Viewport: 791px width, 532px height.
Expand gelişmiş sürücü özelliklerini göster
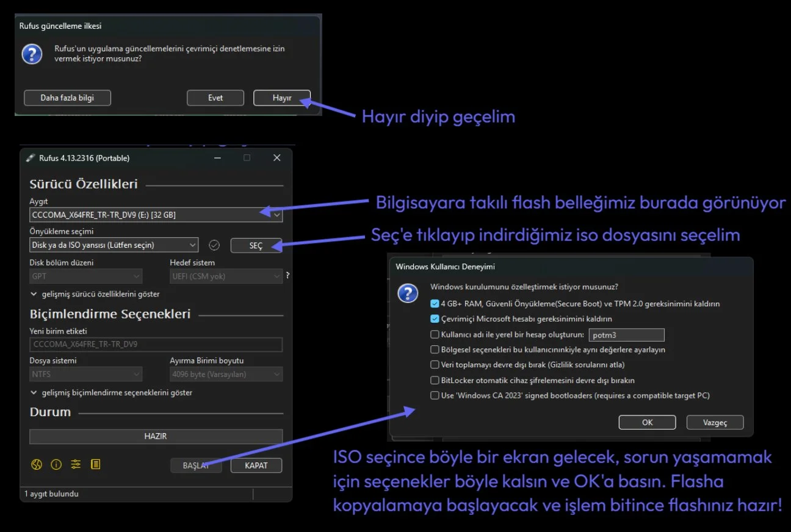95,294
